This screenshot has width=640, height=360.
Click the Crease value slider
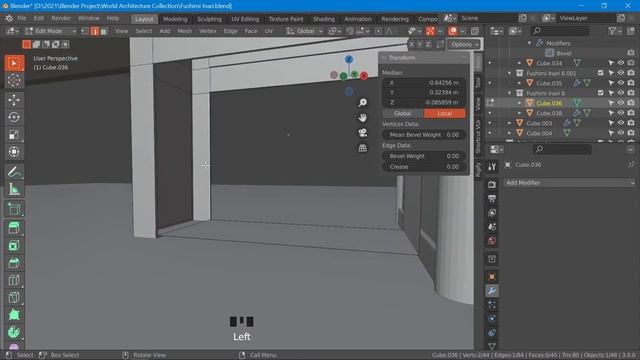click(x=424, y=167)
